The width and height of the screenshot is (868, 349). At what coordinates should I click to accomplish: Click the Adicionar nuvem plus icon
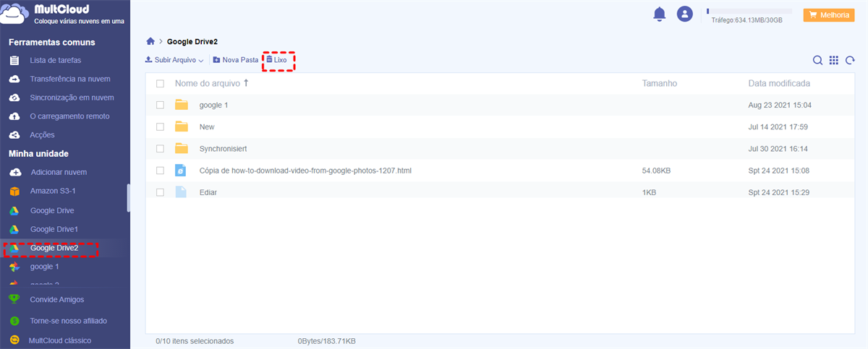(14, 173)
